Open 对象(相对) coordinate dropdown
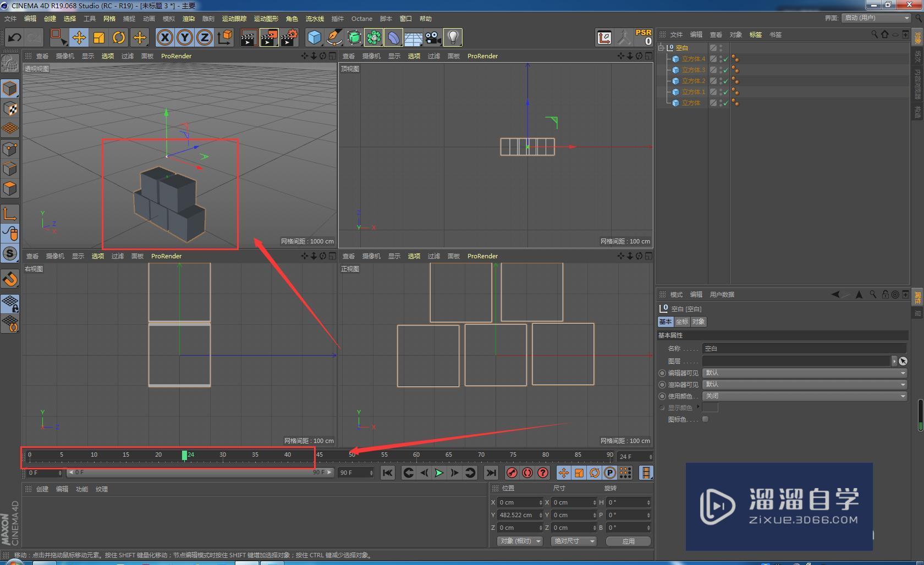 520,541
